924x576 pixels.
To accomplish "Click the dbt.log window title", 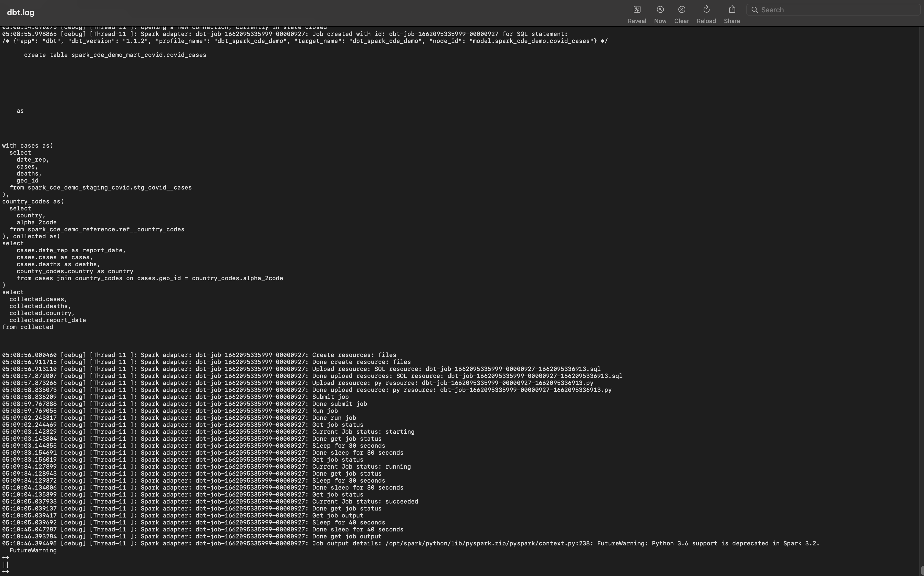I will (21, 12).
